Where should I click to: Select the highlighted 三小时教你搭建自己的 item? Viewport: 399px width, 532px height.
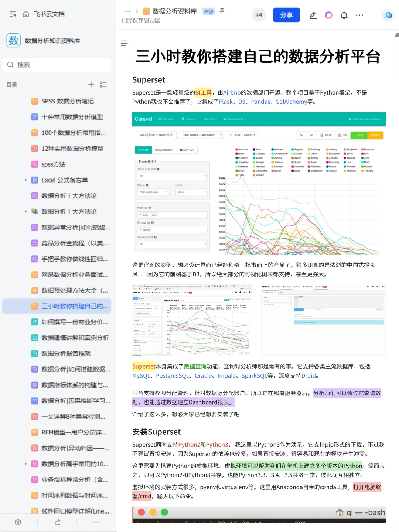pyautogui.click(x=57, y=306)
